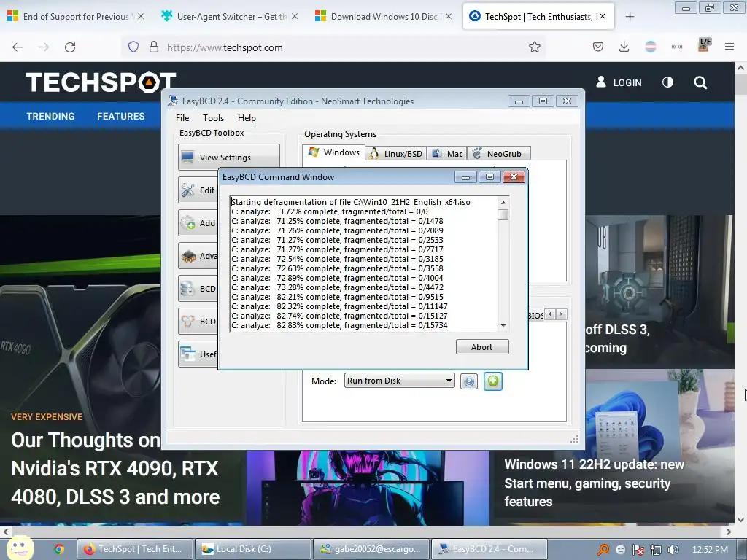747x560 pixels.
Task: Click the Firefox forward arrow
Action: pos(44,47)
